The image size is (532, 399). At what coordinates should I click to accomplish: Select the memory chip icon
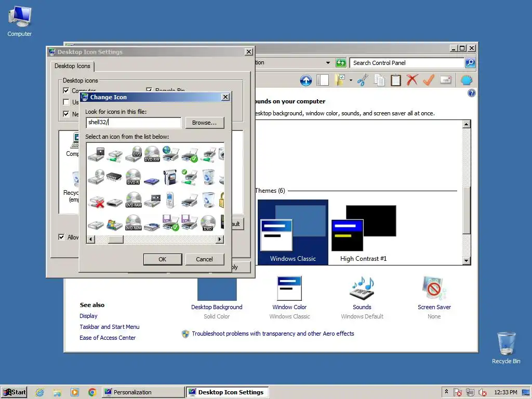click(x=114, y=177)
